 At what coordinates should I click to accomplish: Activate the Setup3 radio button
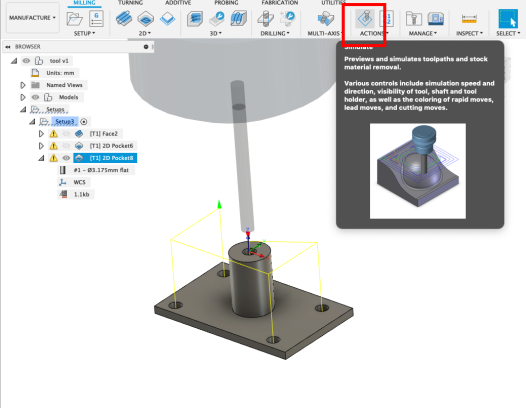point(84,121)
